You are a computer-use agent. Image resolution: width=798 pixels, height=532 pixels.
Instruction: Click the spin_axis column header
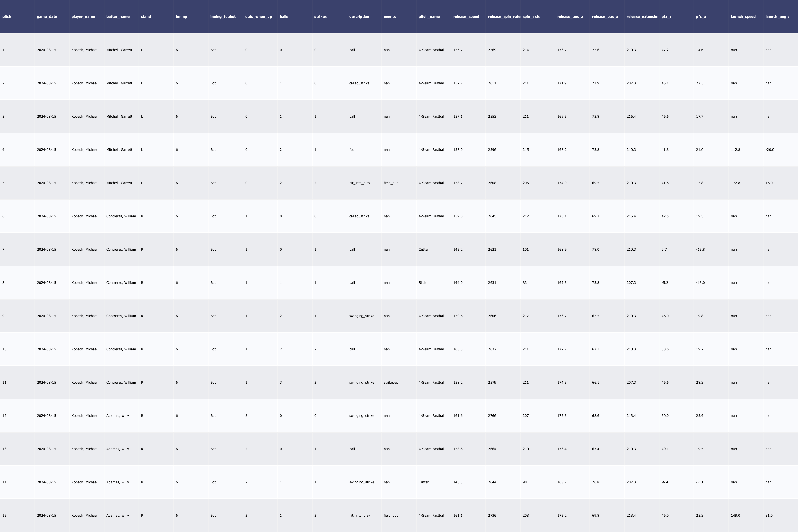pyautogui.click(x=531, y=16)
